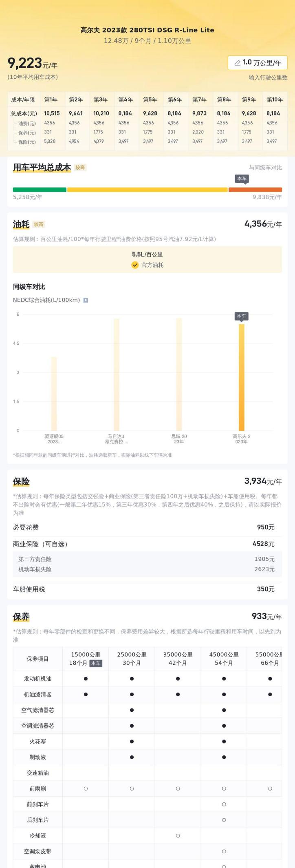Select 前雨刷 circle under 25000公里
The height and width of the screenshot is (868, 295).
click(x=132, y=788)
